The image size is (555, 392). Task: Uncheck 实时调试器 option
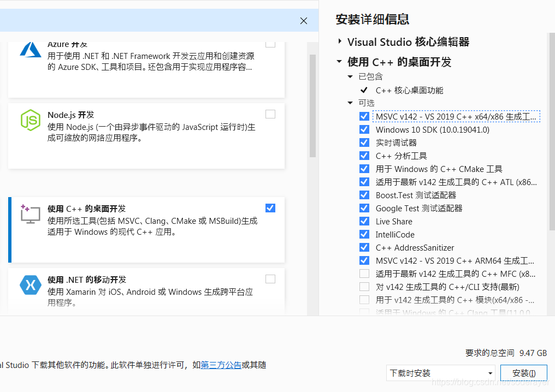364,142
